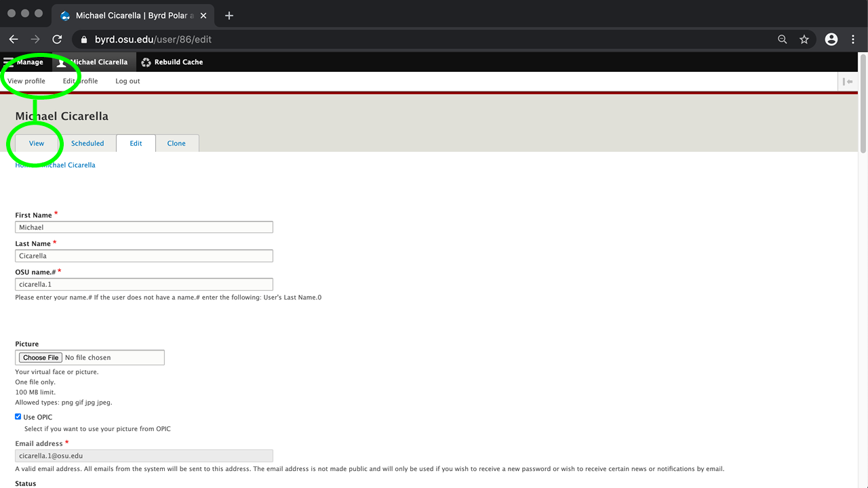Click the First Name field

(144, 227)
